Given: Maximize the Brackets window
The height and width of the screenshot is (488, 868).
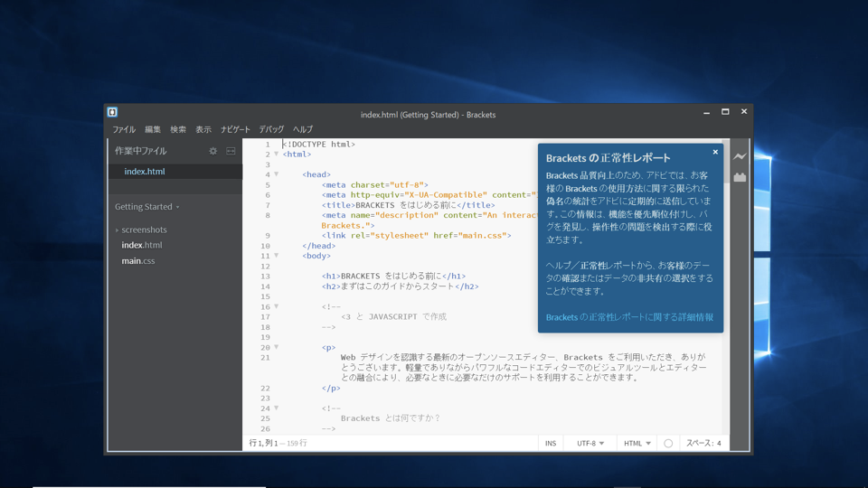Looking at the screenshot, I should (x=725, y=112).
